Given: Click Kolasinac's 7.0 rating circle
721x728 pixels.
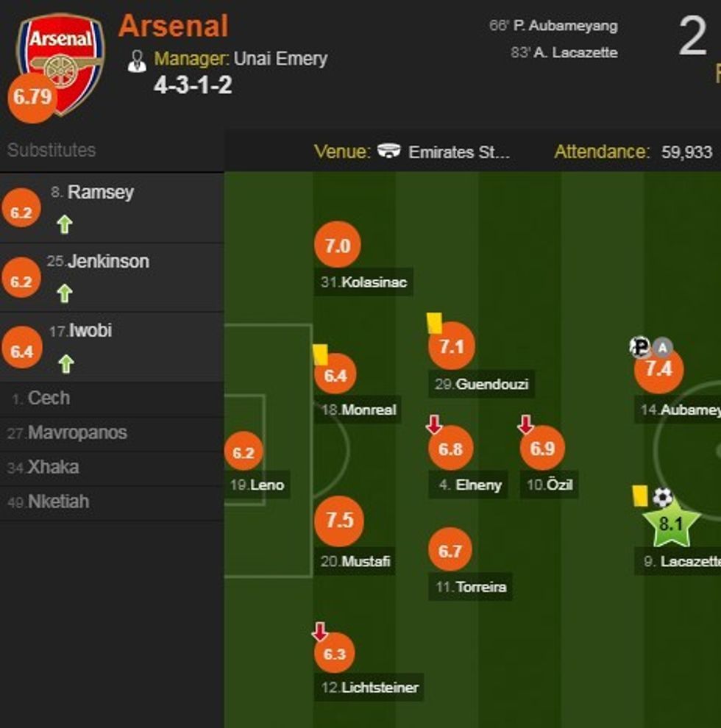Looking at the screenshot, I should [x=337, y=246].
